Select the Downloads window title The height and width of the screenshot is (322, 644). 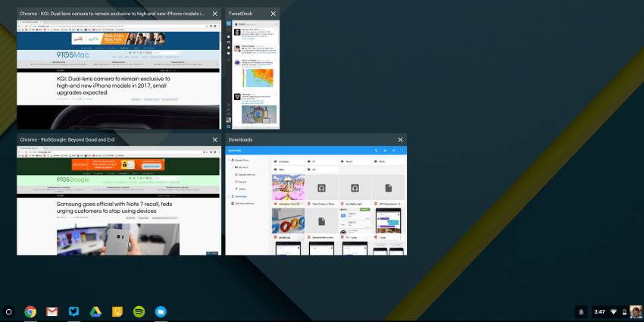point(240,139)
